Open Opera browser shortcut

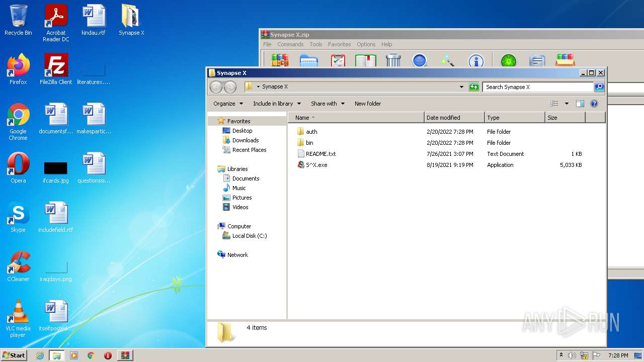18,168
